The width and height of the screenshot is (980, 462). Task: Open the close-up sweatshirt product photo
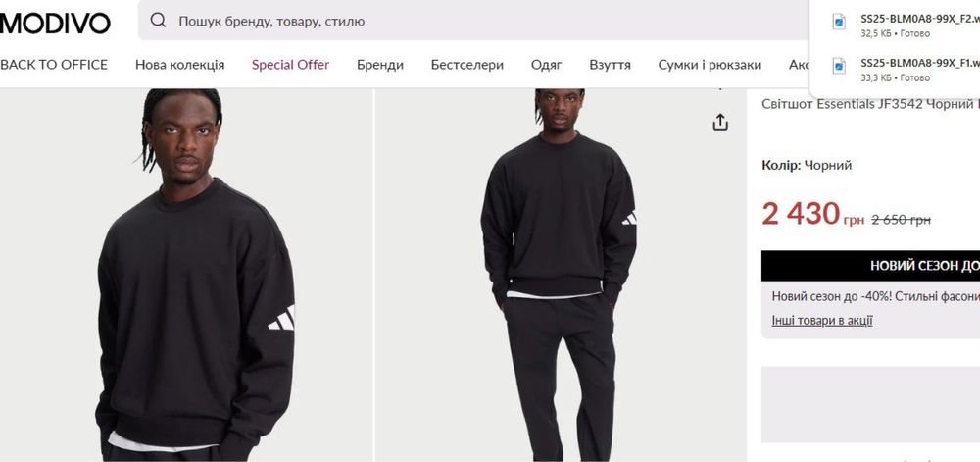[186, 275]
